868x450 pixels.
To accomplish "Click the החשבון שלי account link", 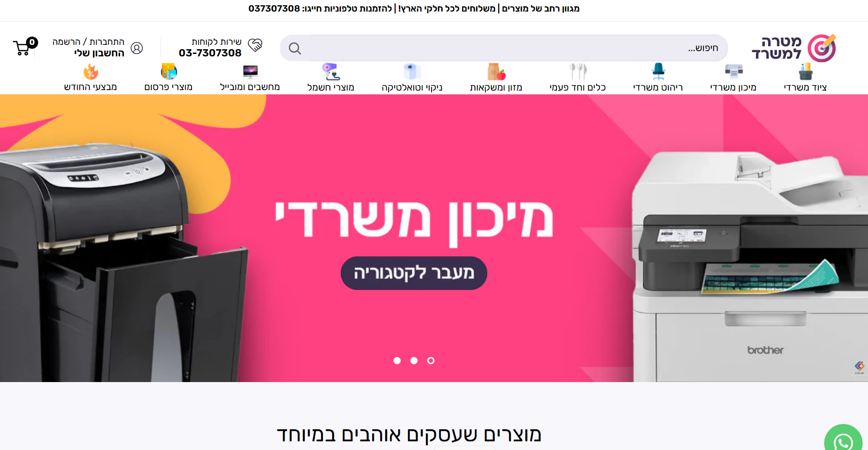I will pos(99,53).
